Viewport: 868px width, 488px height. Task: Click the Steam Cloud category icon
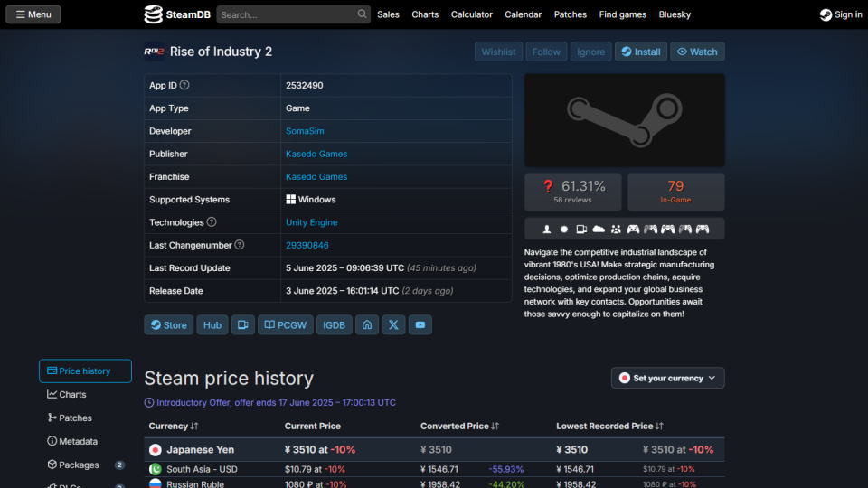[599, 229]
